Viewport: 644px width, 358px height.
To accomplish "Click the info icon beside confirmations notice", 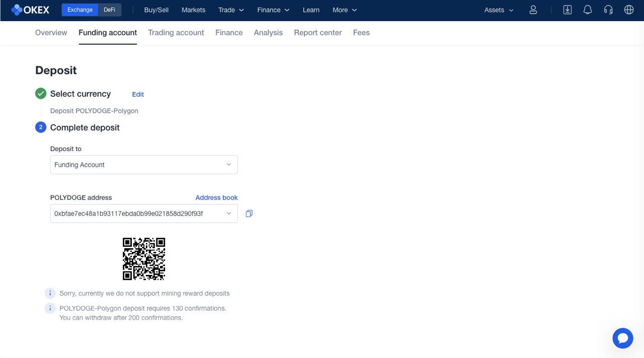I will pyautogui.click(x=50, y=308).
